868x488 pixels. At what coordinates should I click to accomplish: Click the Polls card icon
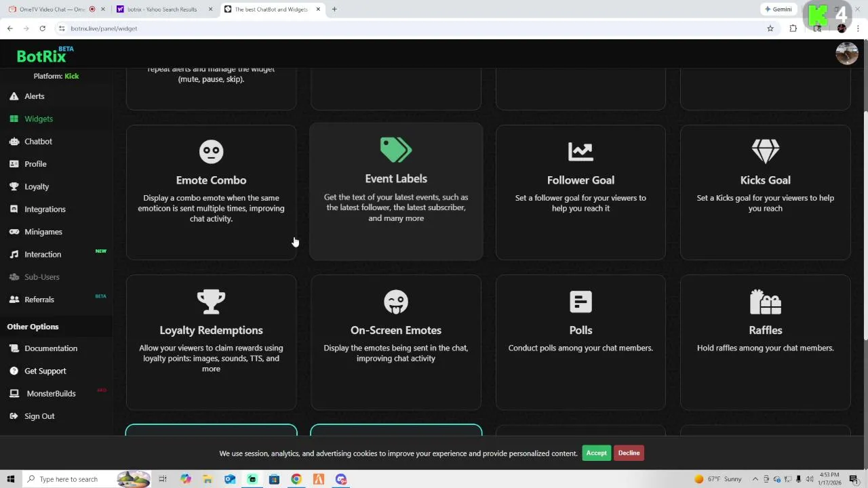coord(580,302)
